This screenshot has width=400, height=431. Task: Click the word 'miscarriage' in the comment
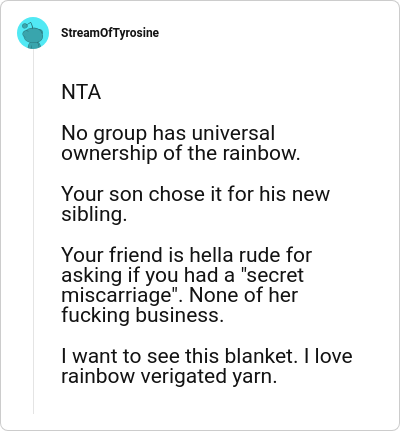click(116, 296)
